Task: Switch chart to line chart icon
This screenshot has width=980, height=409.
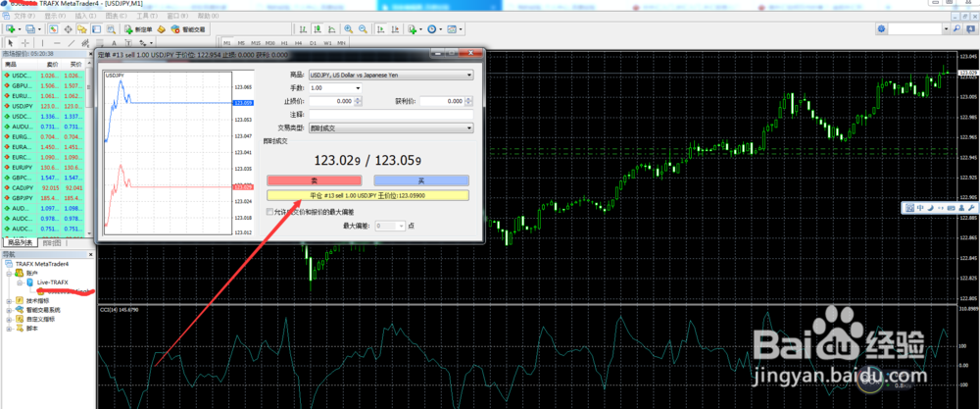Action: [332, 28]
